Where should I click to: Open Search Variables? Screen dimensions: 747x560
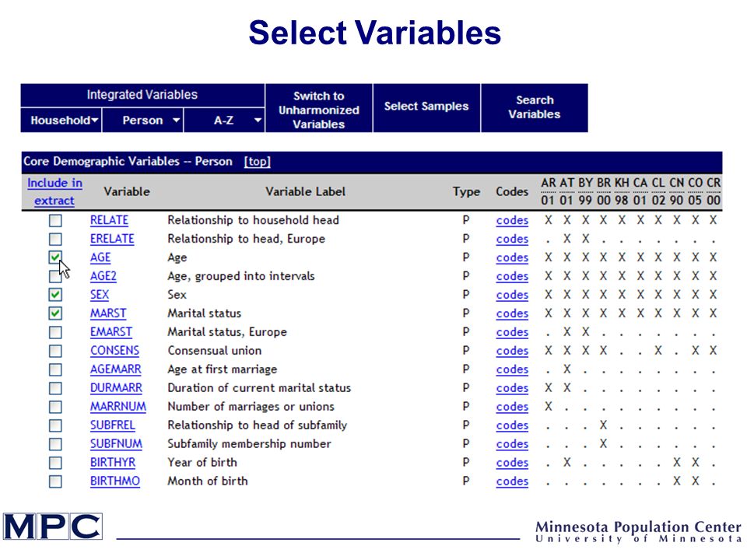point(535,108)
